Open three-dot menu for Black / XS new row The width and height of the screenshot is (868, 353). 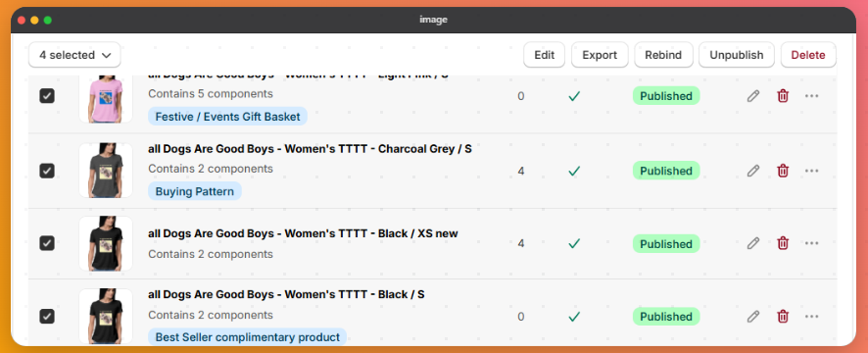tap(811, 243)
